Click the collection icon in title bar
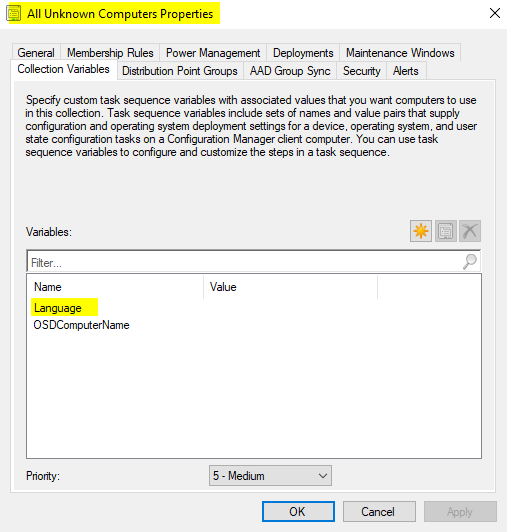 pos(14,14)
